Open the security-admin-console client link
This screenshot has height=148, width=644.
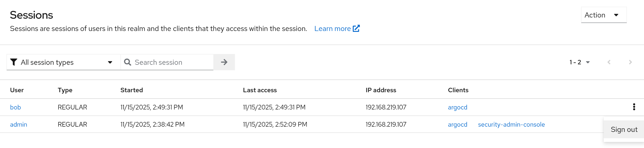click(511, 125)
